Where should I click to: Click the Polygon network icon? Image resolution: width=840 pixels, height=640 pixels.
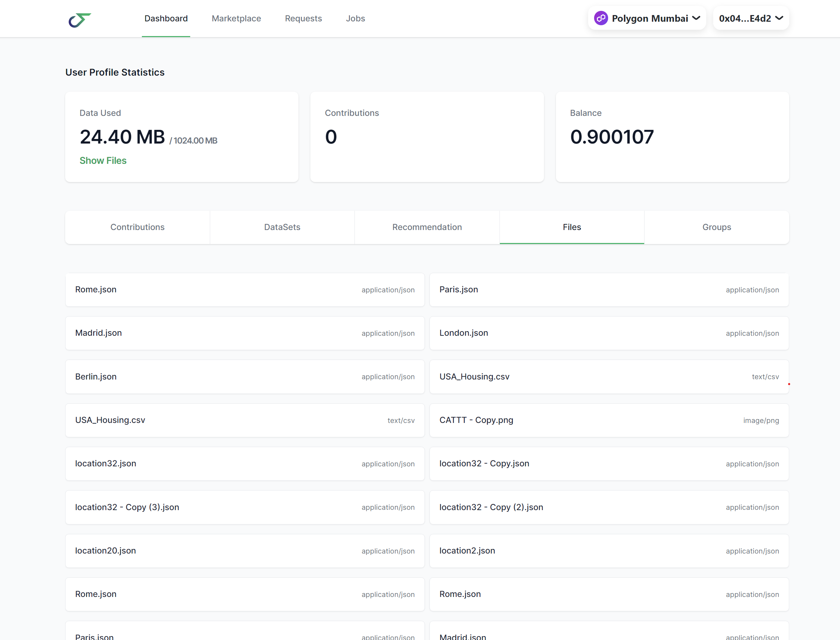pos(601,18)
